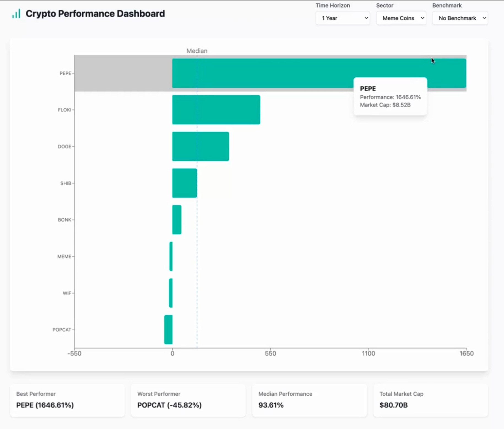
Task: Click the Worst Performer POPCAT card
Action: point(188,400)
